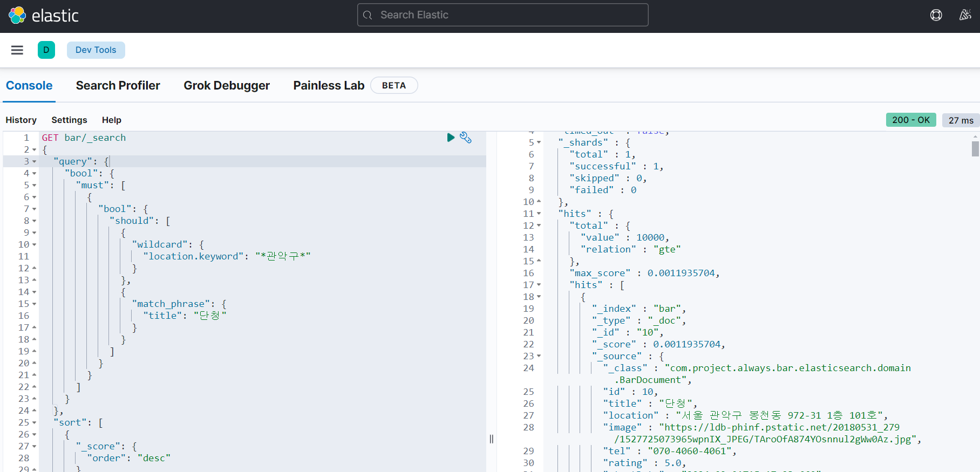980x472 pixels.
Task: Click the "tel" phone number output text
Action: pos(670,451)
